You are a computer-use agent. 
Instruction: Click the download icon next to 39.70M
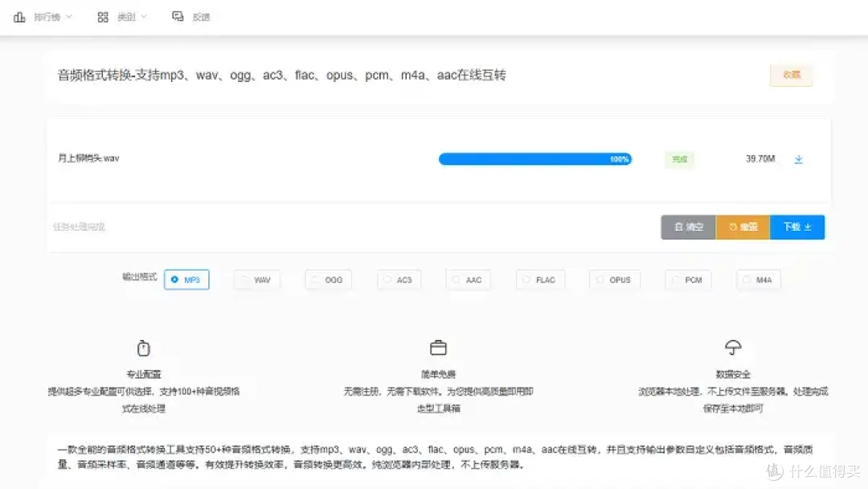pyautogui.click(x=798, y=159)
